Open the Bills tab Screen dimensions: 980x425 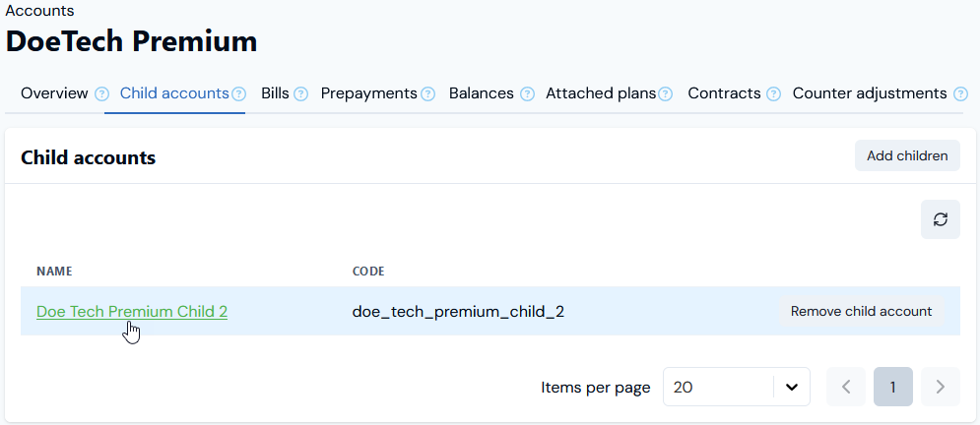pyautogui.click(x=275, y=93)
